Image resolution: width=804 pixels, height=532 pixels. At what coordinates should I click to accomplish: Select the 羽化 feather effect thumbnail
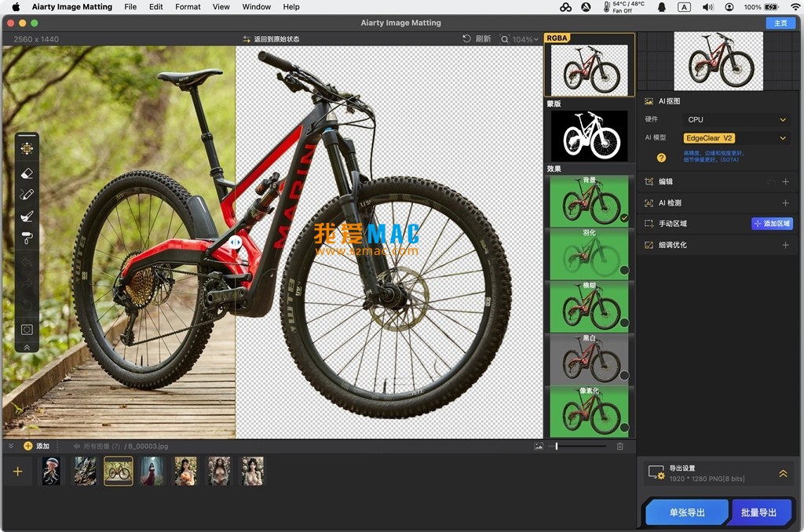tap(589, 254)
